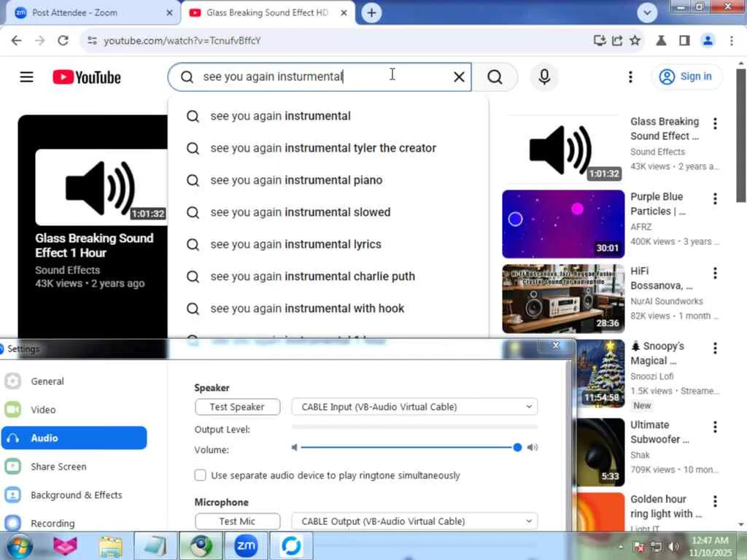Click the site info icon in address bar
This screenshot has width=747, height=560.
(x=92, y=41)
